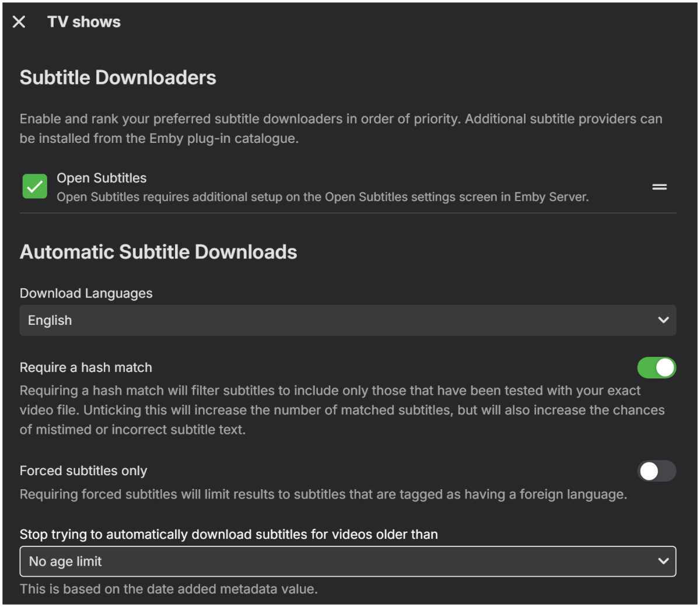Open the Download Languages dropdown showing English

coord(338,320)
